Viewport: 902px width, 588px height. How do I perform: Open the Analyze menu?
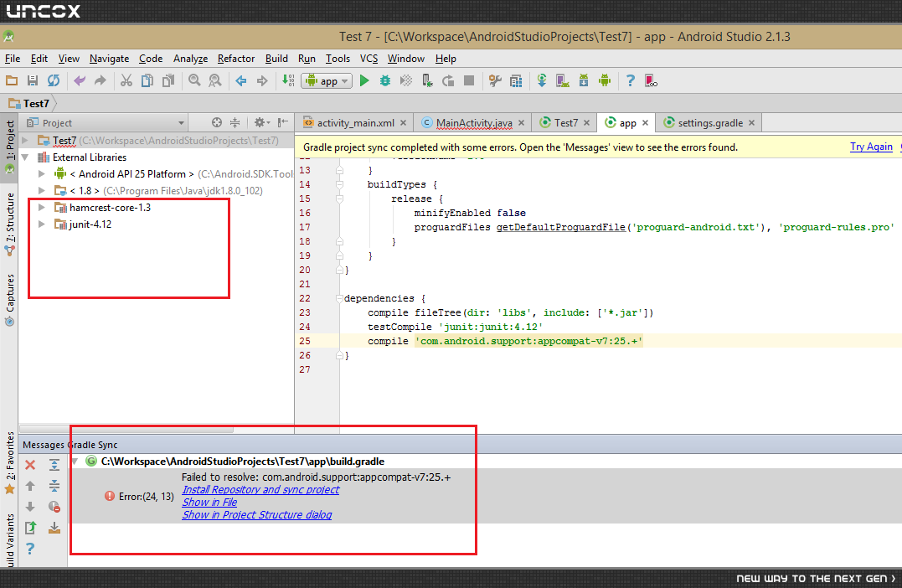(190, 59)
